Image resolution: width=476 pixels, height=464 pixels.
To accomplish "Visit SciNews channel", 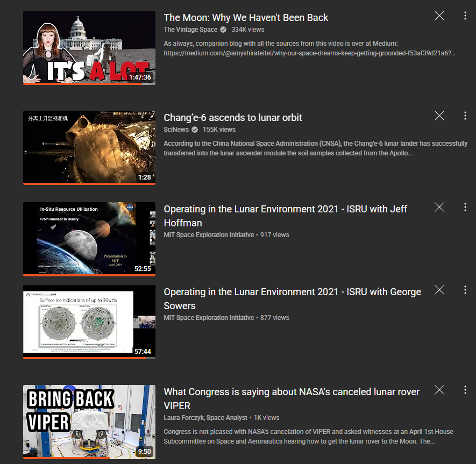I will pos(176,129).
